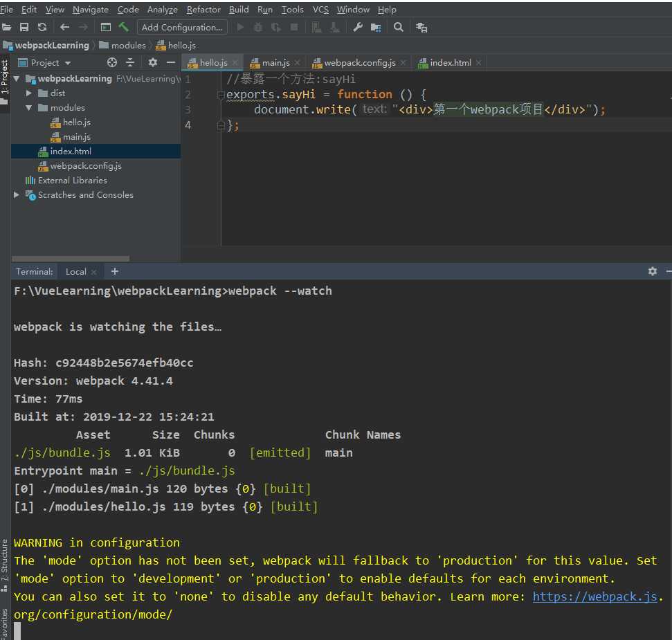Image resolution: width=672 pixels, height=640 pixels.
Task: Open Project panel options gear
Action: (152, 62)
